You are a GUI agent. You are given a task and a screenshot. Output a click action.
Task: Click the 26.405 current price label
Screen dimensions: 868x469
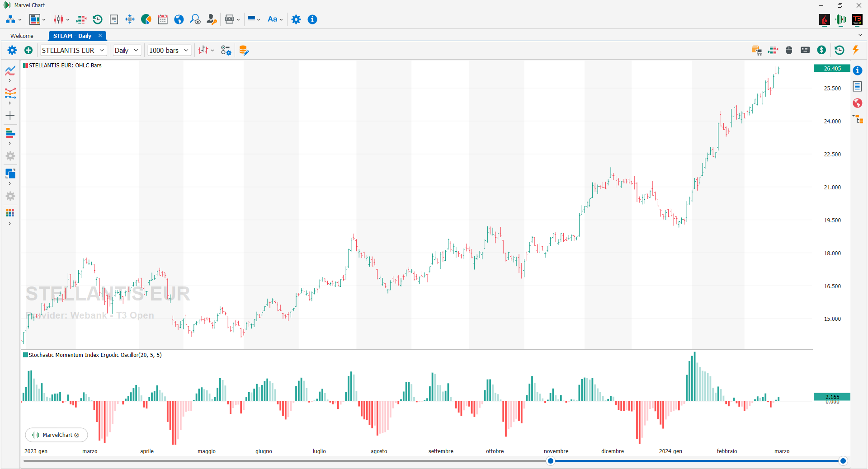[832, 69]
